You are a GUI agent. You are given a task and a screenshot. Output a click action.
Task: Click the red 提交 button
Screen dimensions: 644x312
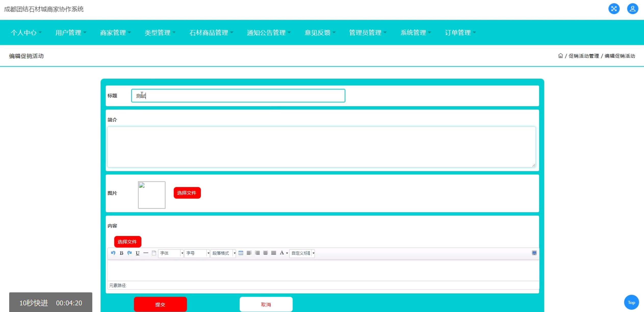pos(160,304)
